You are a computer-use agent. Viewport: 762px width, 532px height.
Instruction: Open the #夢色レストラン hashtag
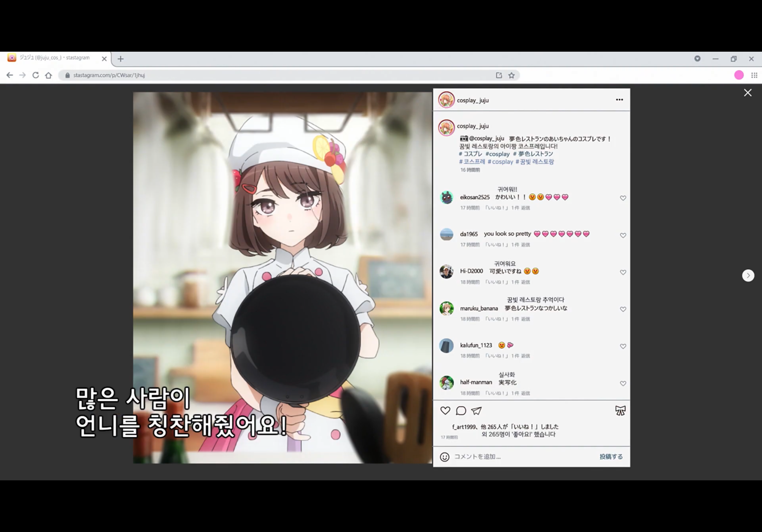pyautogui.click(x=533, y=154)
